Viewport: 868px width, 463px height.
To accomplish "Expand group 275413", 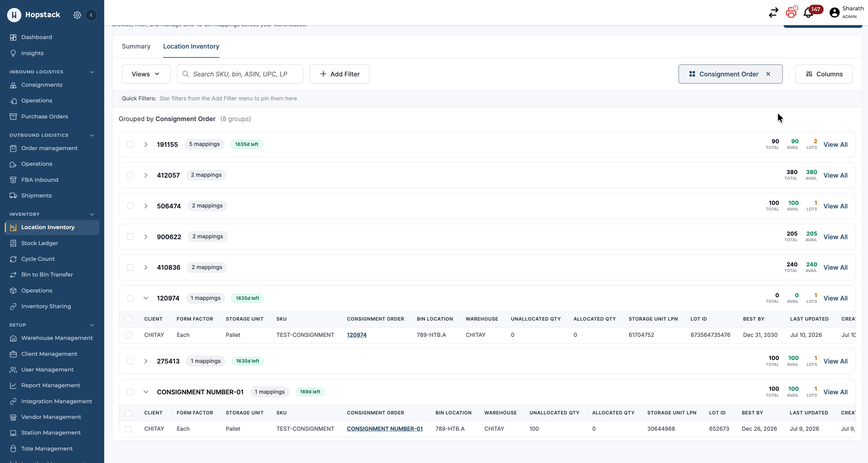I will click(146, 361).
